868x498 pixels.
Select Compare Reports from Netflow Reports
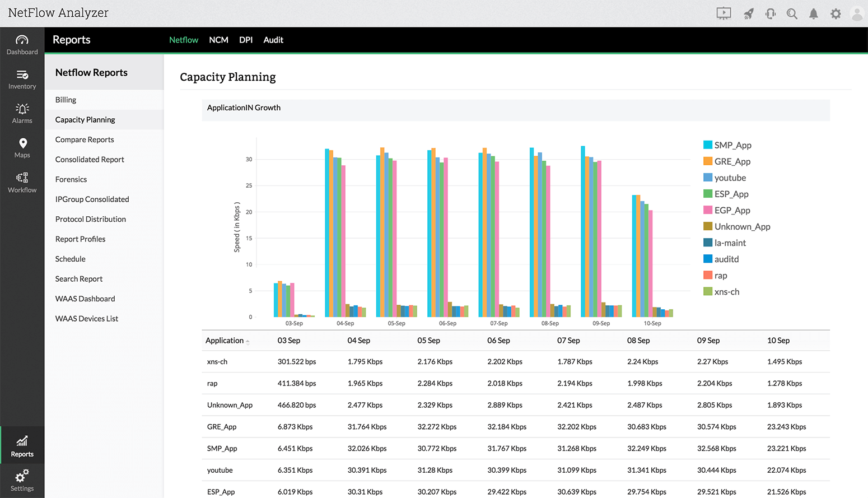[x=84, y=139]
